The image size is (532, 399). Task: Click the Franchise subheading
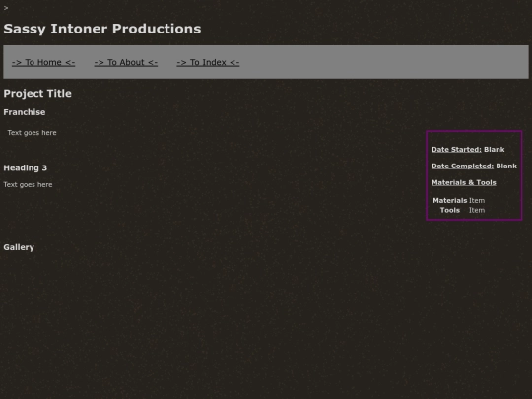pyautogui.click(x=25, y=112)
